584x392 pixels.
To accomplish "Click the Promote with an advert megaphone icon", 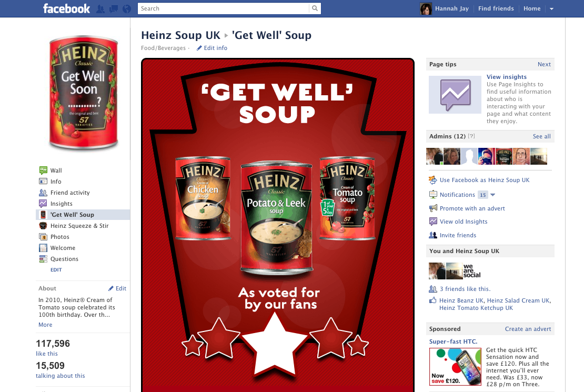I will (x=433, y=208).
